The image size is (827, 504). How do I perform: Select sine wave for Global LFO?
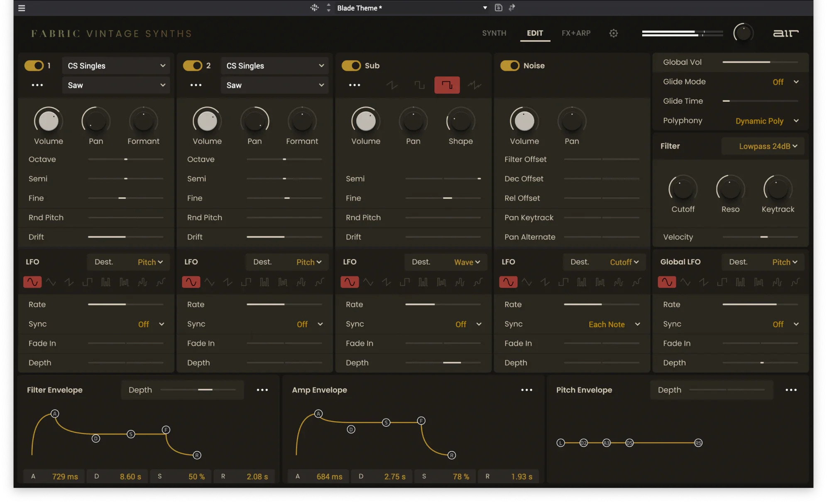tap(667, 282)
